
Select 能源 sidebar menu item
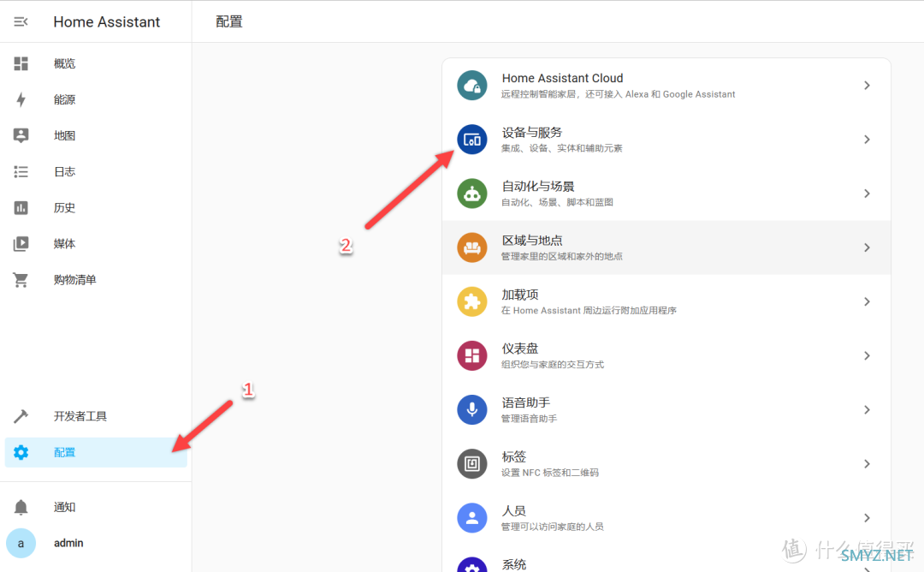click(96, 99)
